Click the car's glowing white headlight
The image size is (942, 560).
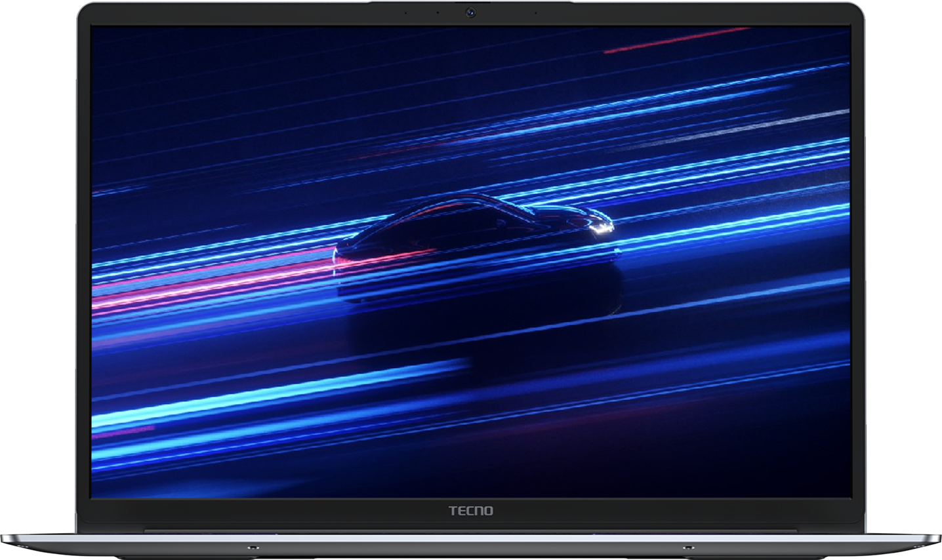point(600,227)
